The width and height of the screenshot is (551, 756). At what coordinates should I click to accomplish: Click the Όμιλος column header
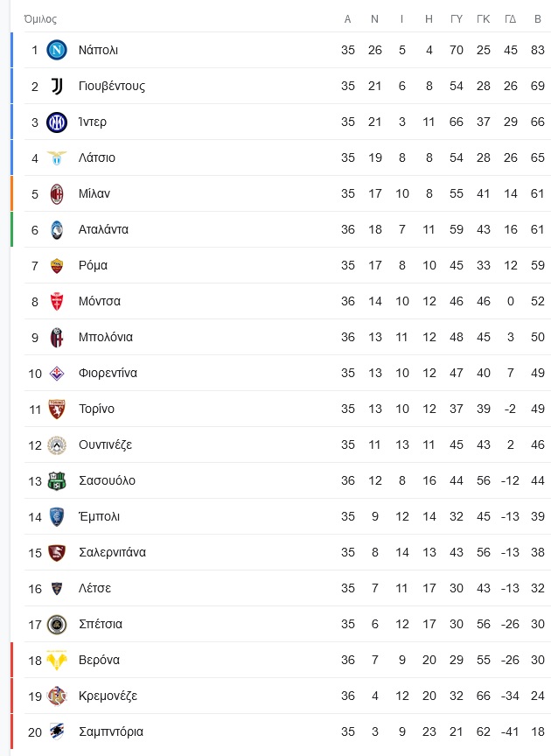[x=40, y=19]
